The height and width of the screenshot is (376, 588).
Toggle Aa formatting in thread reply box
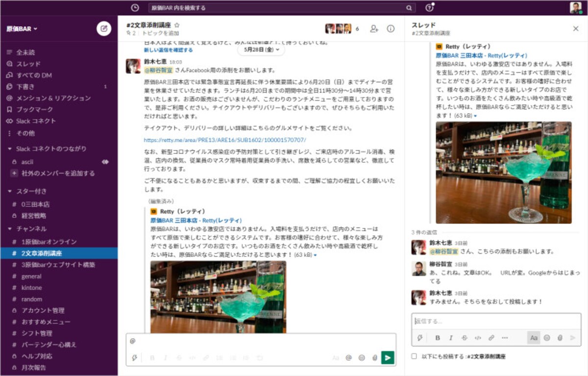pos(534,338)
